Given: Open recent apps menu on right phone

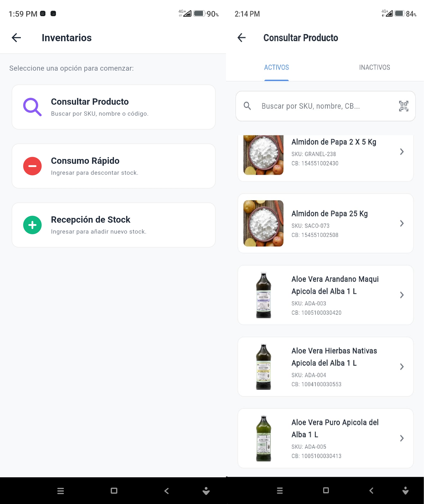Looking at the screenshot, I should coord(279,491).
